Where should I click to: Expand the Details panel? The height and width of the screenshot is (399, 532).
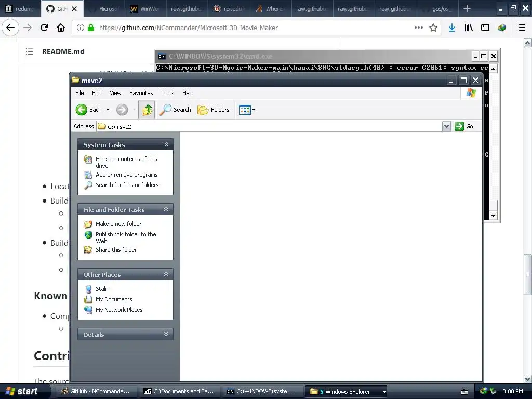point(166,334)
